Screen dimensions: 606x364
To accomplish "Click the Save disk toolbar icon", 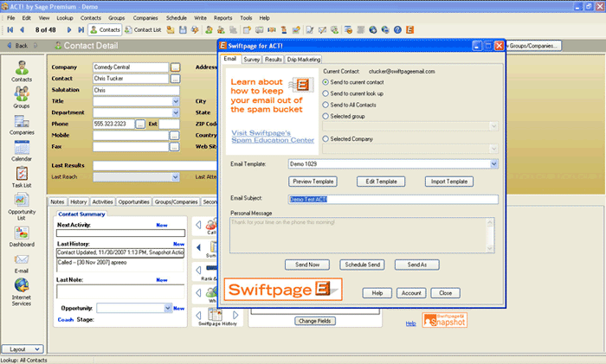I will click(183, 29).
